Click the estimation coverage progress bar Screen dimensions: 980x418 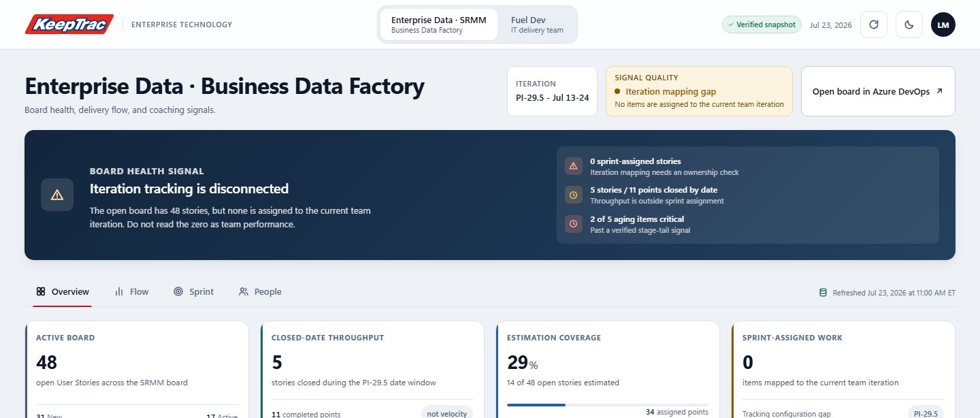tap(608, 405)
